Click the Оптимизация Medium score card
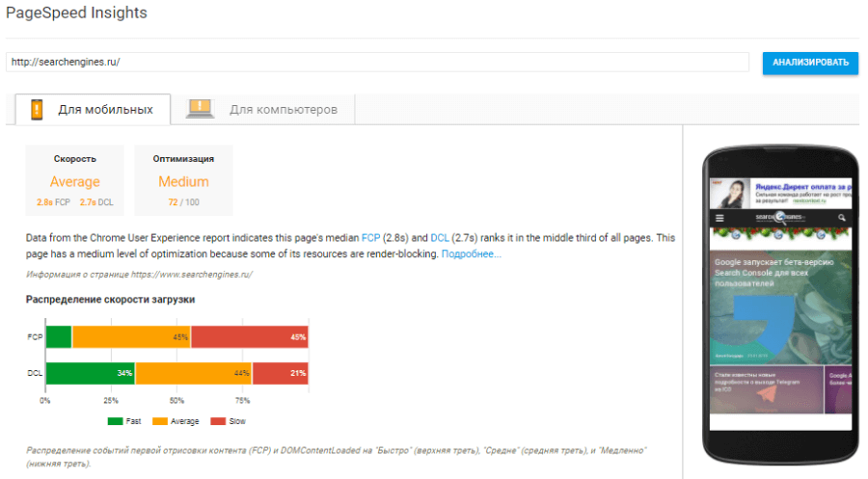The width and height of the screenshot is (868, 479). pos(183,180)
